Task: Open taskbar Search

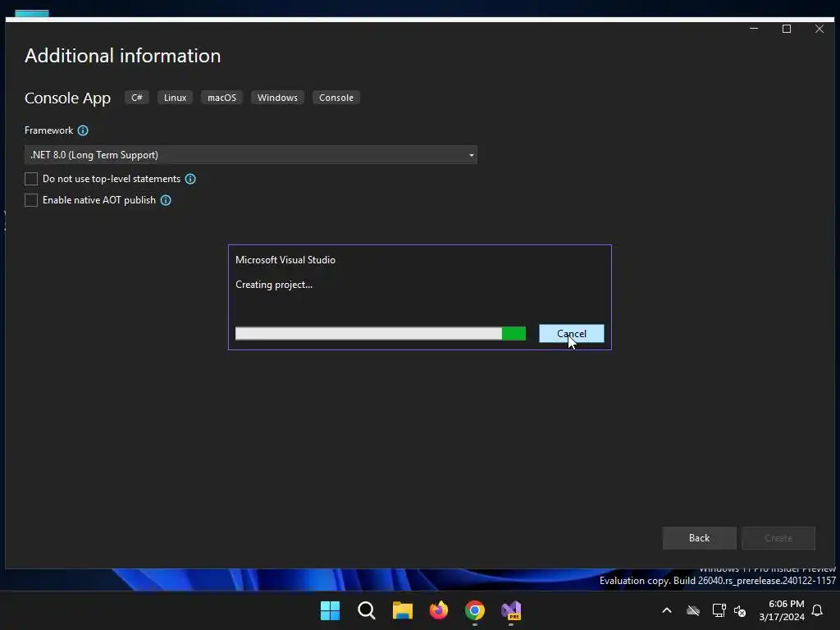Action: click(x=367, y=610)
